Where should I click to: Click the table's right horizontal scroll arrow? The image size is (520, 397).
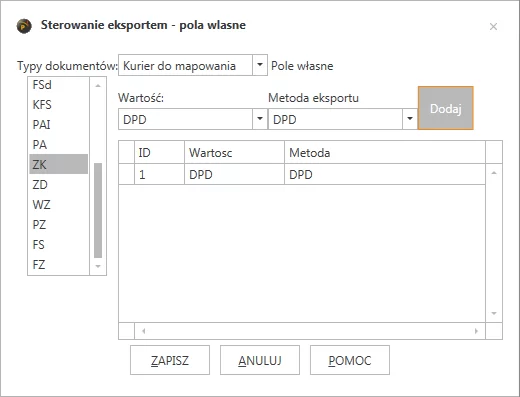[476, 331]
